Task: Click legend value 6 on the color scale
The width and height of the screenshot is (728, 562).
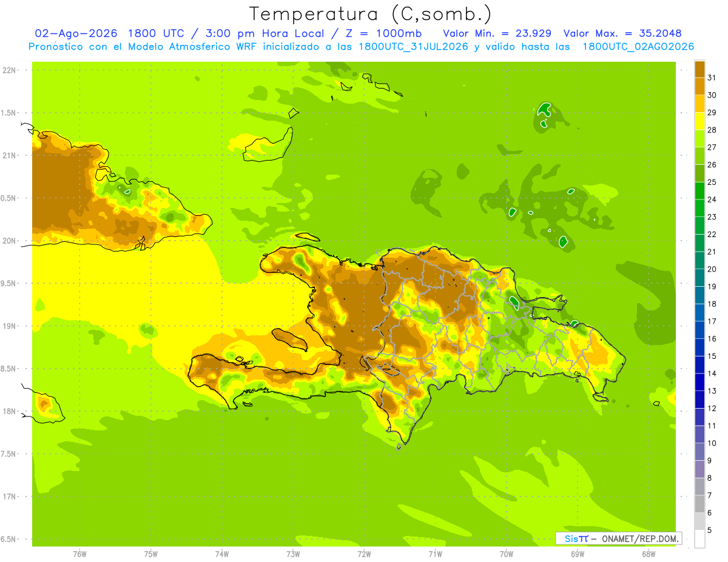Action: pos(710,513)
